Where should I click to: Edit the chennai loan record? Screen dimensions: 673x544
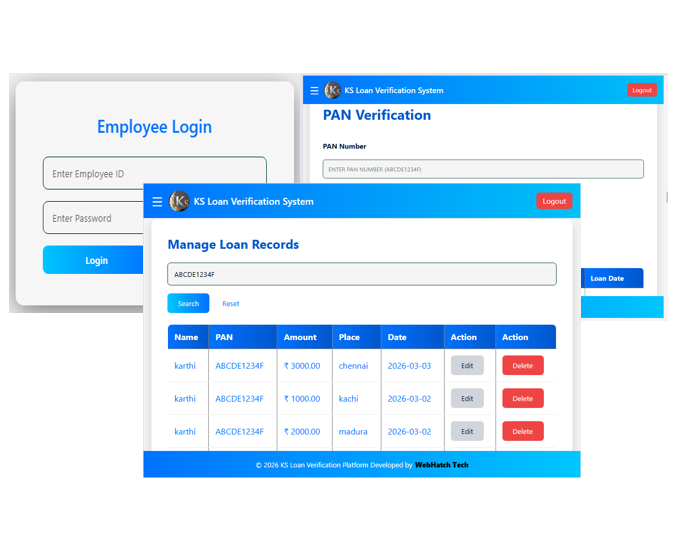(467, 366)
